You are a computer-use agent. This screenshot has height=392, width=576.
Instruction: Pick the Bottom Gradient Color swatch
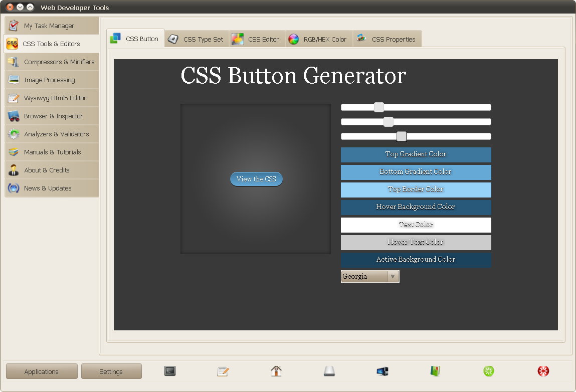coord(416,172)
